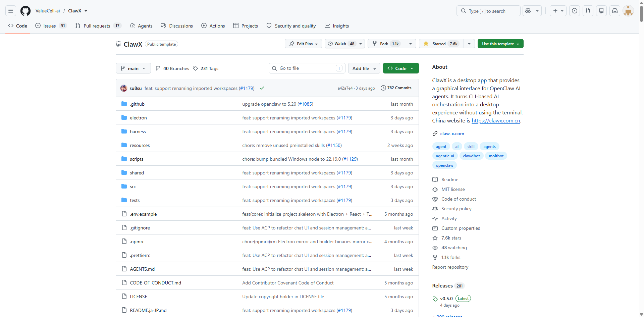Fork the ClawX repository

pyautogui.click(x=386, y=44)
